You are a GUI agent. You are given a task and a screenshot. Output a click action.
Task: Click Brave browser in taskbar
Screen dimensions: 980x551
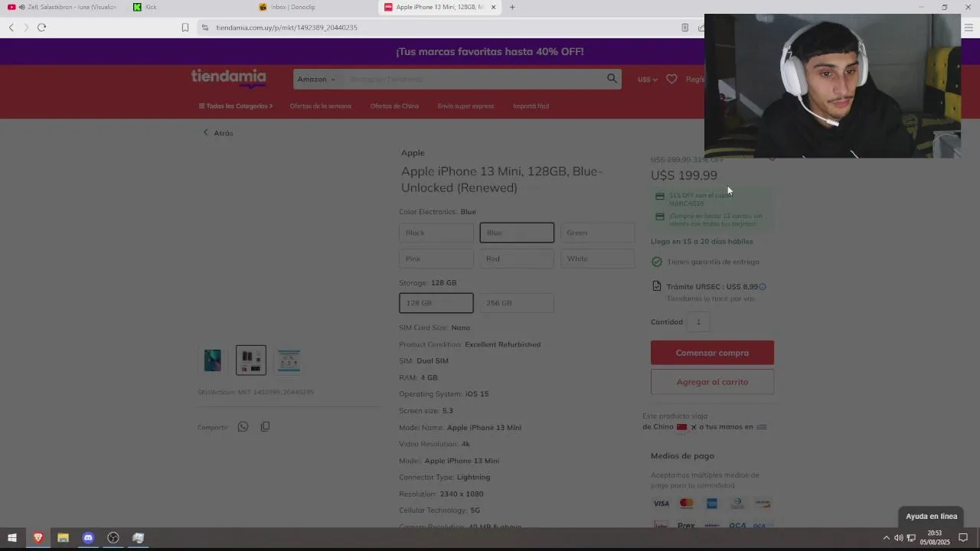(38, 538)
